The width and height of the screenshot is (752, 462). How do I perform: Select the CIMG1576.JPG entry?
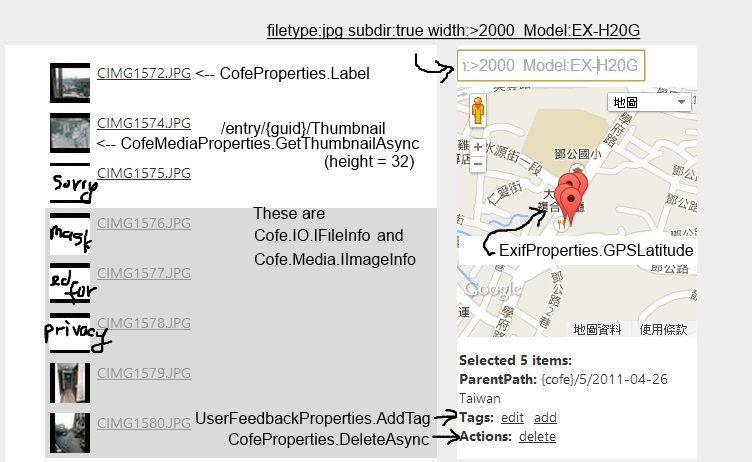pos(144,223)
